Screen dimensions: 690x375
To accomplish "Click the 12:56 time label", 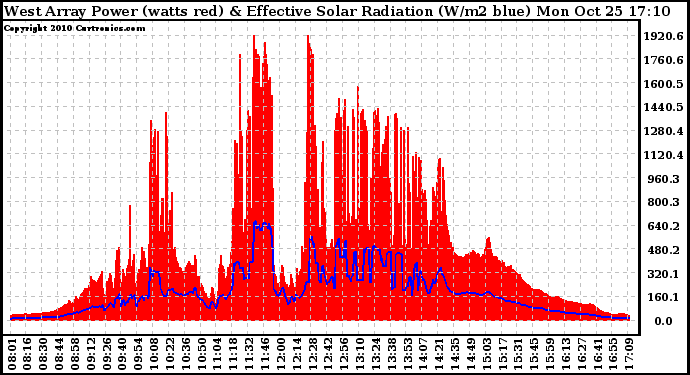I will pyautogui.click(x=345, y=354).
